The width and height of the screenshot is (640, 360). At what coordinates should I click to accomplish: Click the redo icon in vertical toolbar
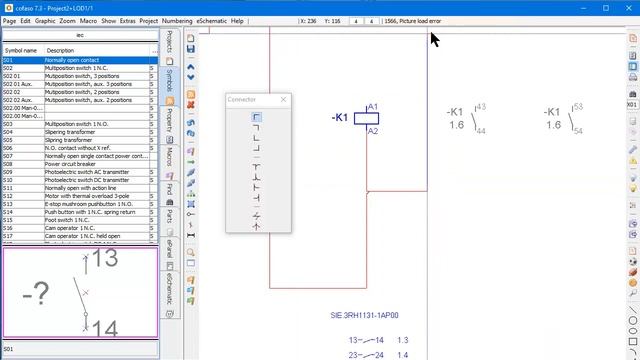point(191,133)
